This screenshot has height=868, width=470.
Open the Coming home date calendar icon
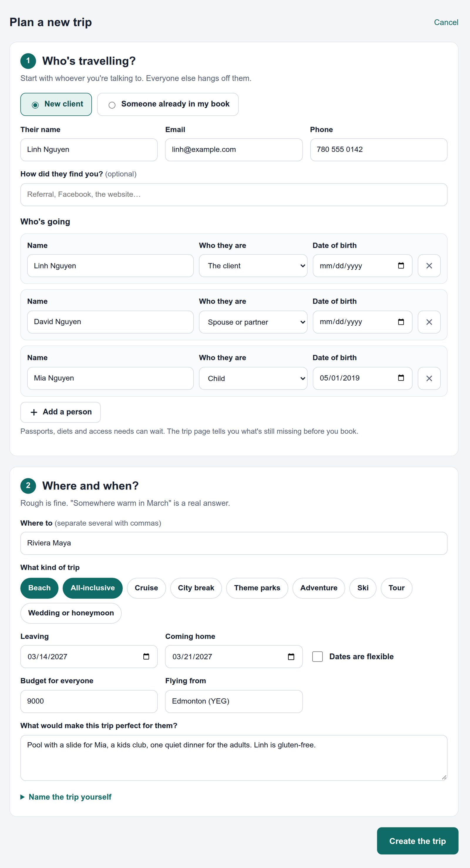[291, 656]
